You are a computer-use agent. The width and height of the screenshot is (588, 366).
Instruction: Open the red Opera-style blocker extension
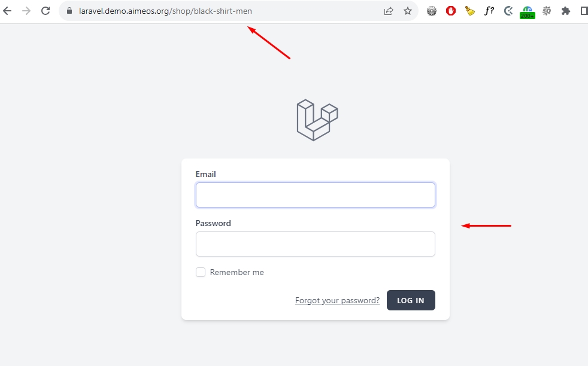pyautogui.click(x=451, y=11)
